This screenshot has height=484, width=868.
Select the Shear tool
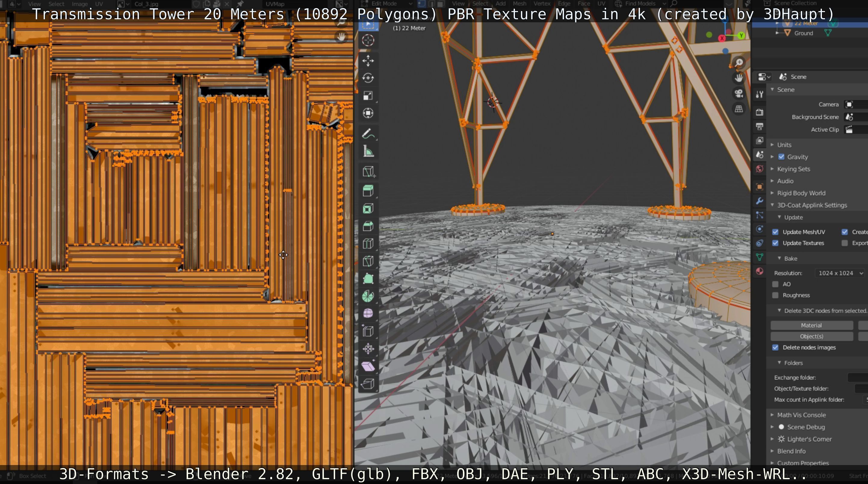368,366
